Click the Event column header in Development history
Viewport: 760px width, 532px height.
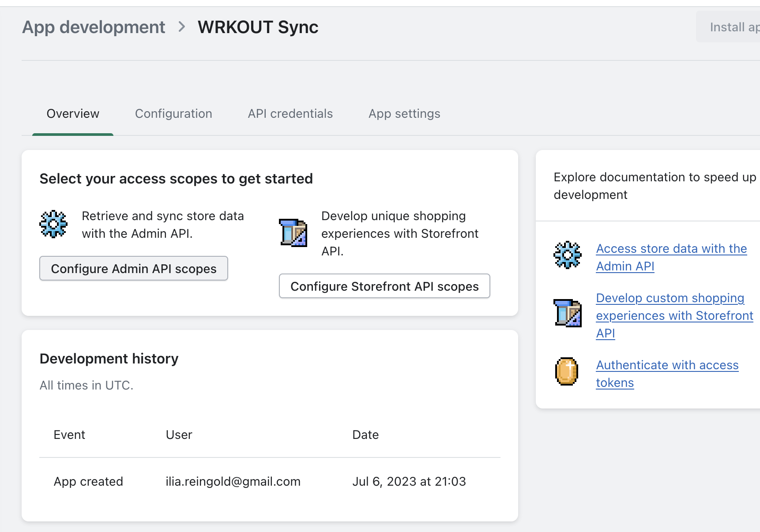(x=69, y=435)
